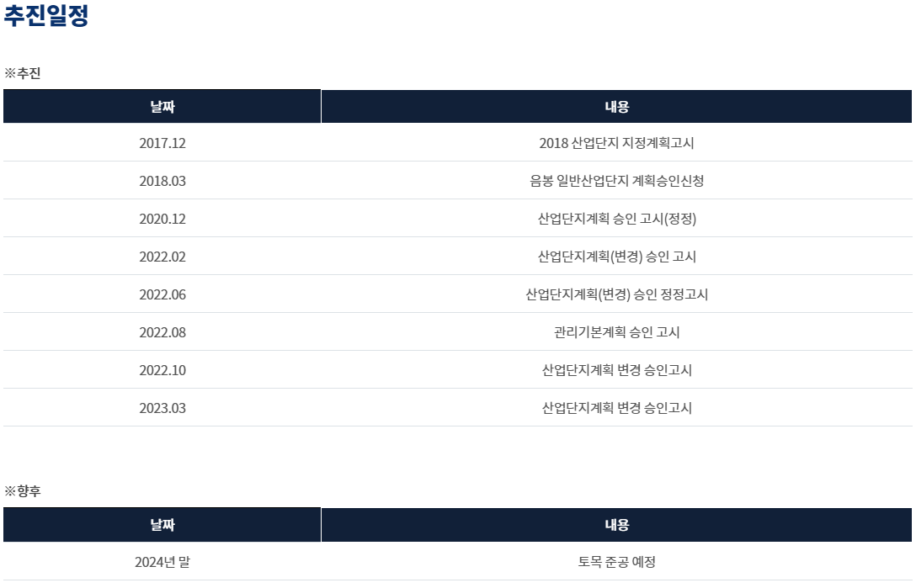
Task: Click 산업단지계획(변경) 승인 정정고시 entry
Action: pos(616,294)
